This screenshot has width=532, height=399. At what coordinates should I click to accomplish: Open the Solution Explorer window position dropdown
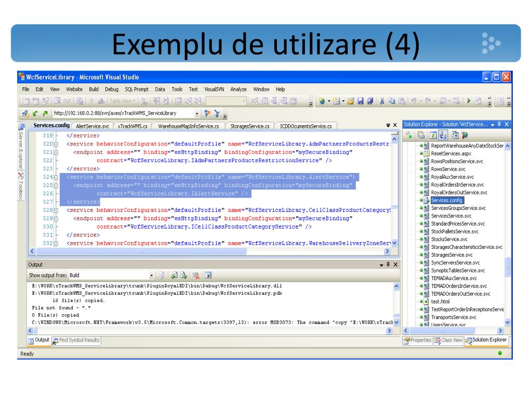point(493,125)
